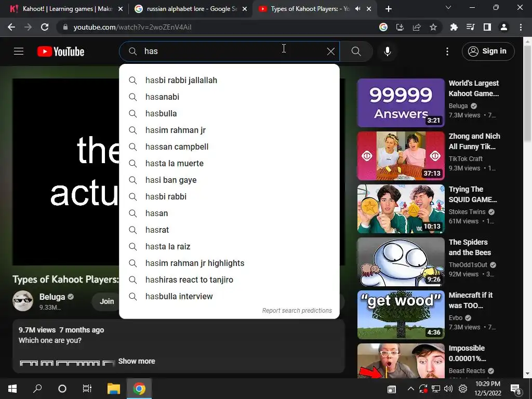This screenshot has height=399, width=532.
Task: Open the notification center icon
Action: click(516, 389)
